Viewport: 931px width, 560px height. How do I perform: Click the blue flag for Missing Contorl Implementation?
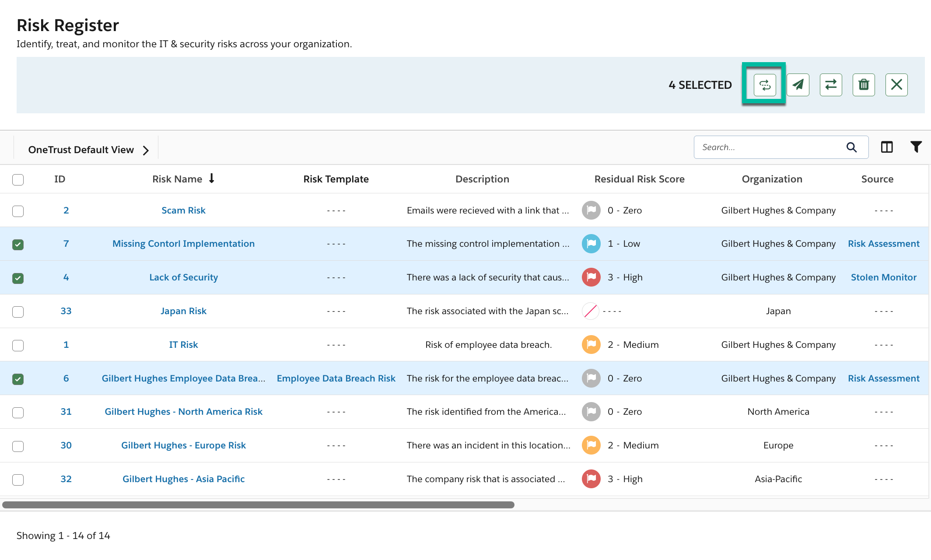coord(591,244)
